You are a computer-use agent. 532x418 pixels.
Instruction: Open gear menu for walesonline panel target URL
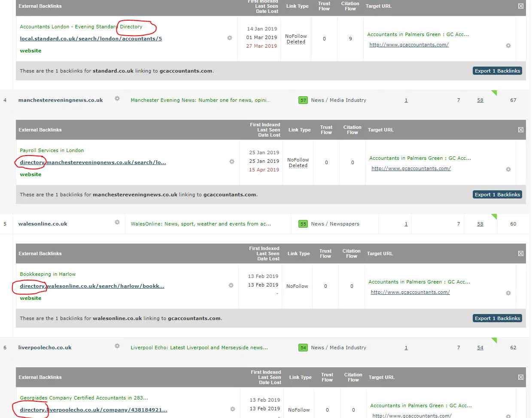tap(508, 293)
